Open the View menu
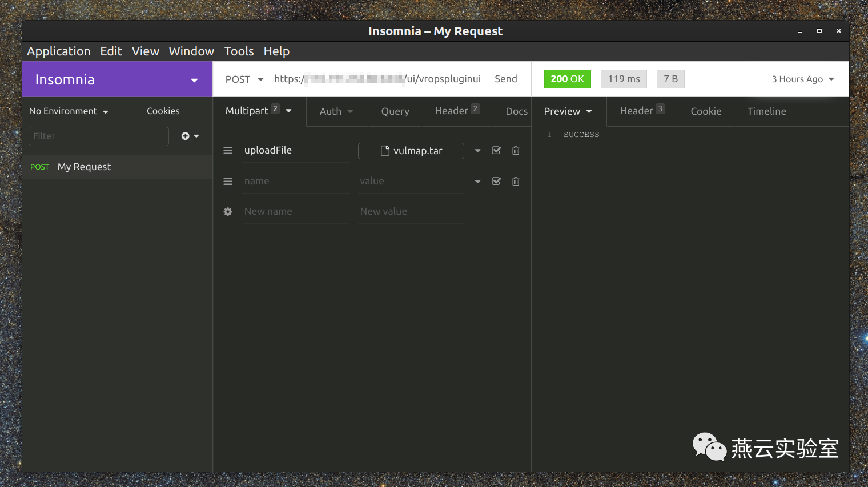Image resolution: width=868 pixels, height=487 pixels. click(x=146, y=51)
